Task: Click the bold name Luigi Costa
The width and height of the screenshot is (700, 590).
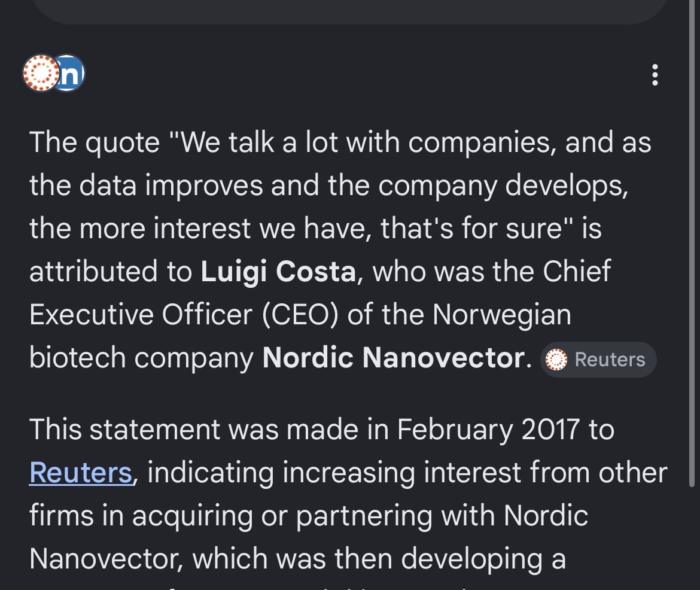Action: coord(278,272)
